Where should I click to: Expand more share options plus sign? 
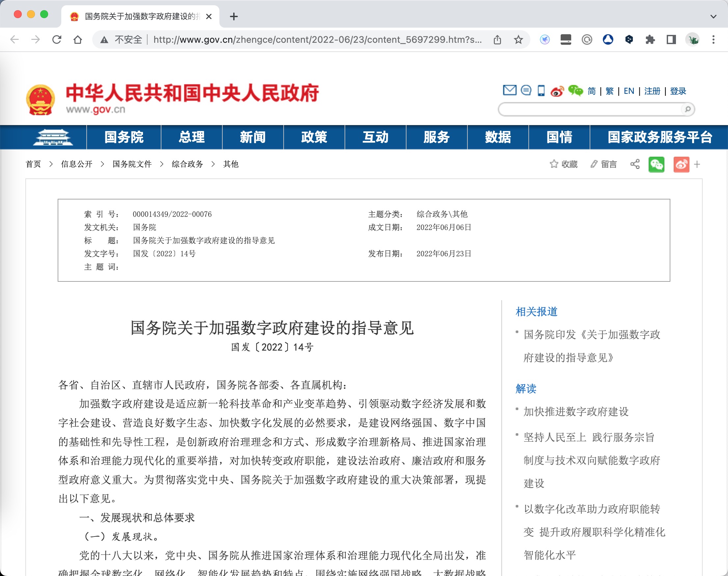pos(697,165)
